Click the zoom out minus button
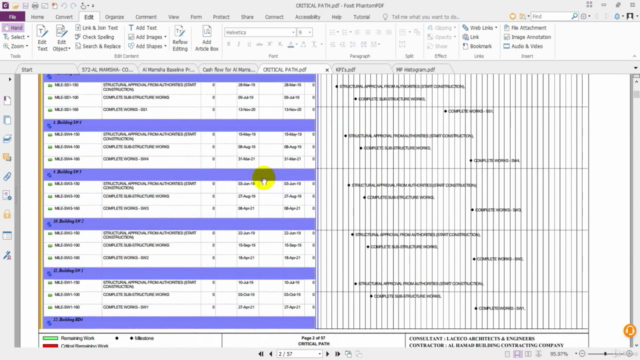 click(x=582, y=354)
